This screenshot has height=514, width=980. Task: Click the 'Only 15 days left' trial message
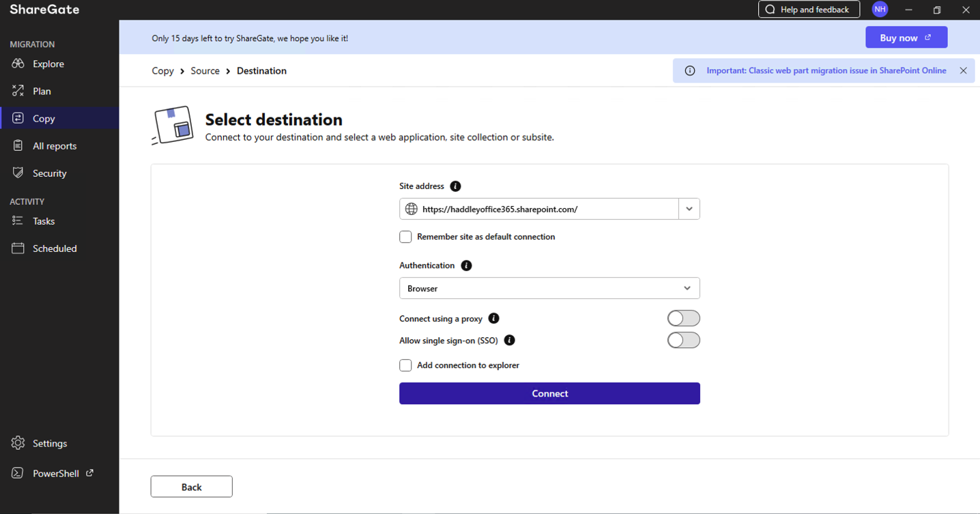tap(250, 38)
